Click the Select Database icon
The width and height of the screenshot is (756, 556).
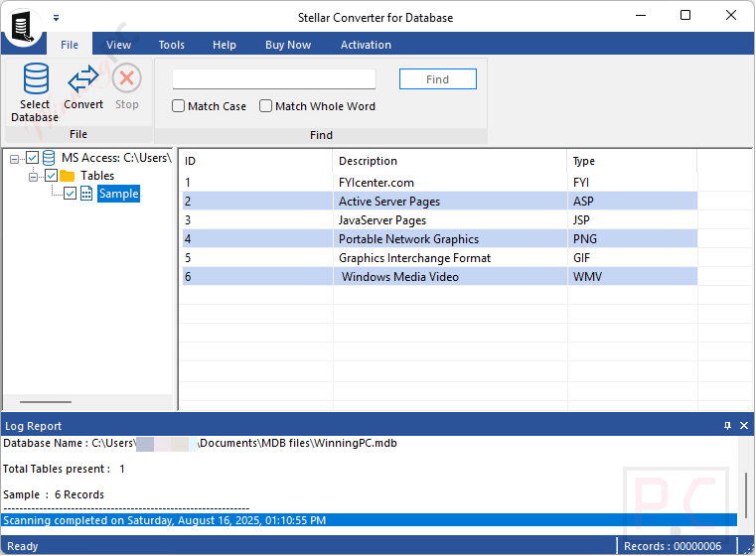pyautogui.click(x=35, y=78)
